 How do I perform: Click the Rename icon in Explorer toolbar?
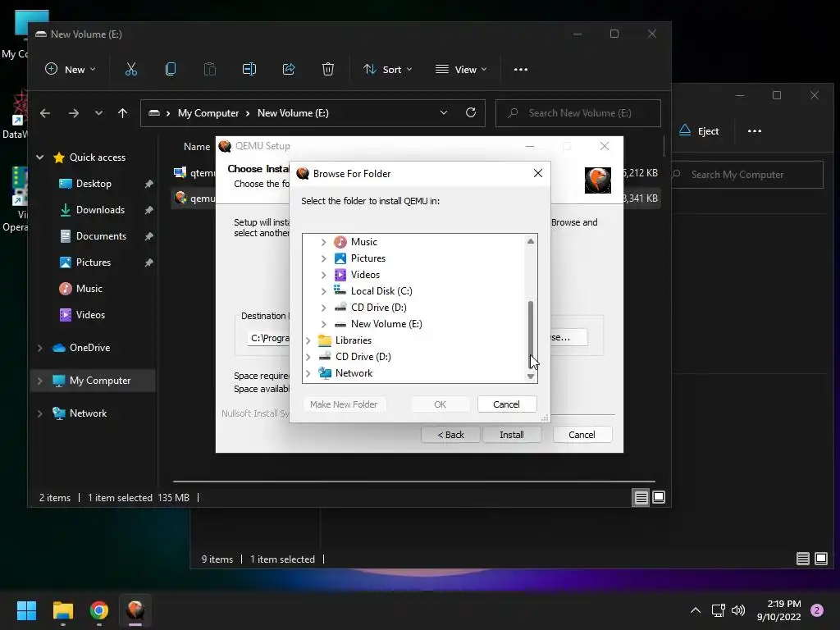coord(249,69)
